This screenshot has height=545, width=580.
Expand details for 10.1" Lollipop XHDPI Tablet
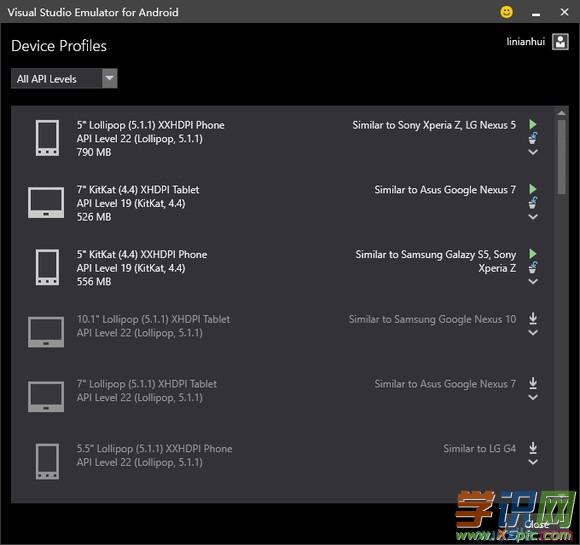[533, 333]
